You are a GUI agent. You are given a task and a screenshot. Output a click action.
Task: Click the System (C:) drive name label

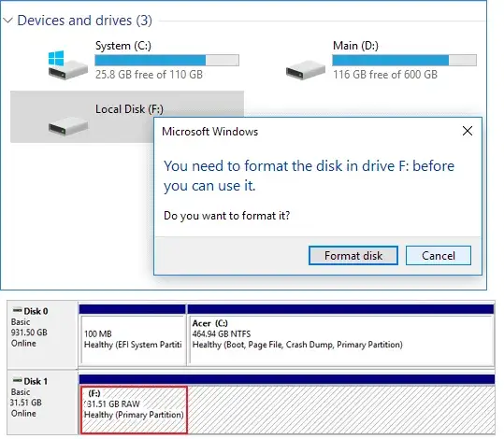123,46
